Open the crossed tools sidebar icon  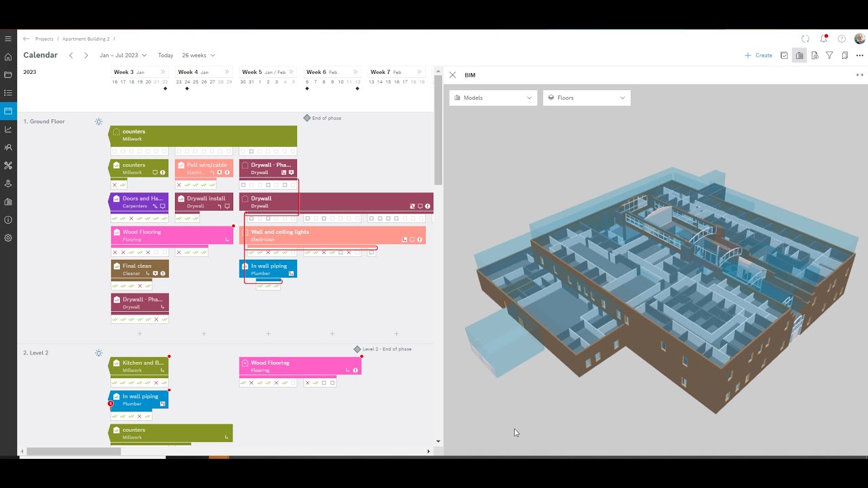point(8,165)
